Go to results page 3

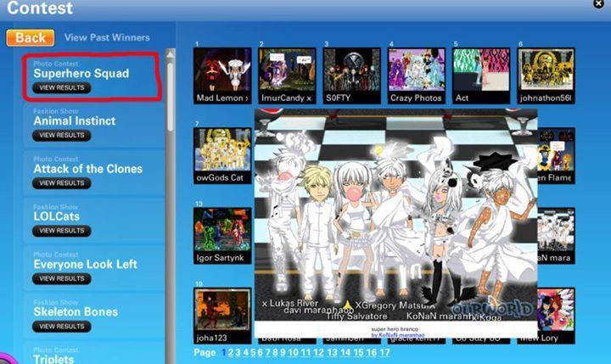coord(238,353)
